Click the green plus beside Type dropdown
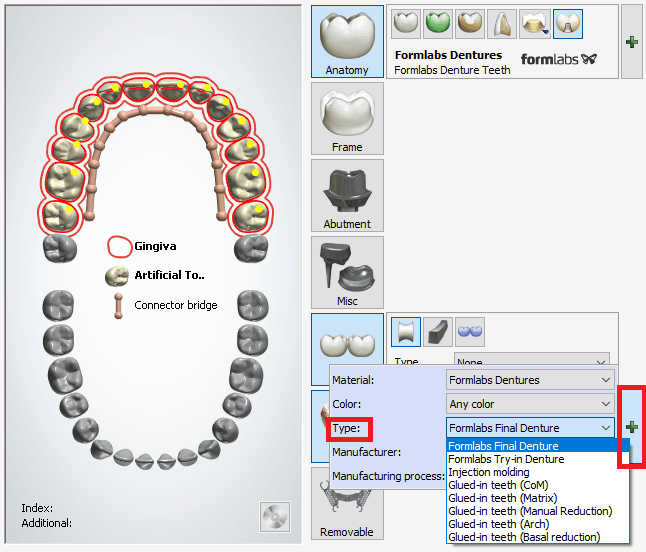Image resolution: width=646 pixels, height=552 pixels. click(631, 428)
